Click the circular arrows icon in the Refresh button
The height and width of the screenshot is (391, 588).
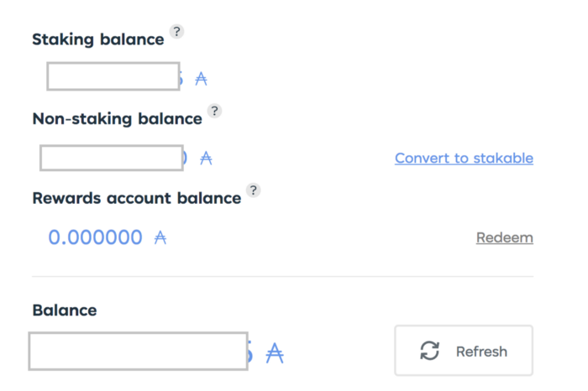coord(430,351)
